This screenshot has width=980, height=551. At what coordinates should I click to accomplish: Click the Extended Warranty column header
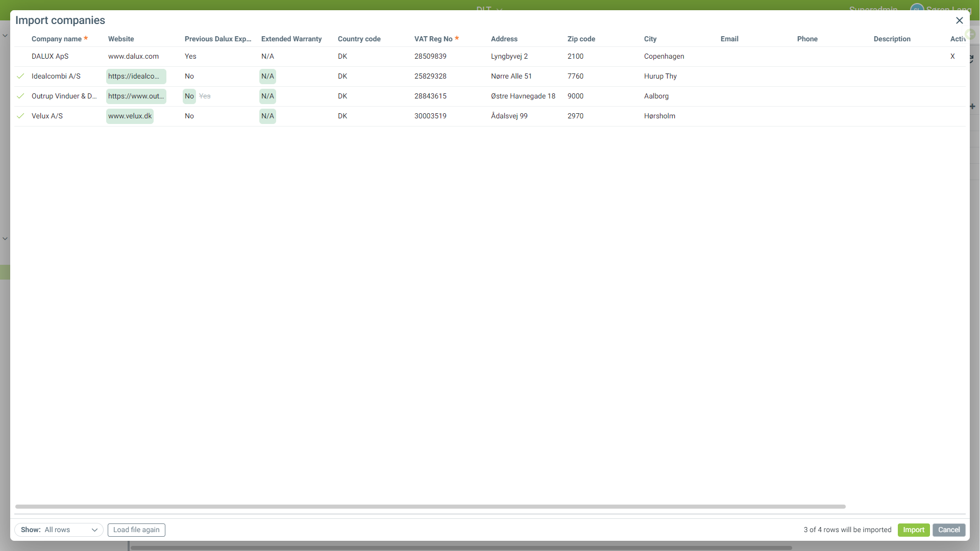(x=291, y=39)
